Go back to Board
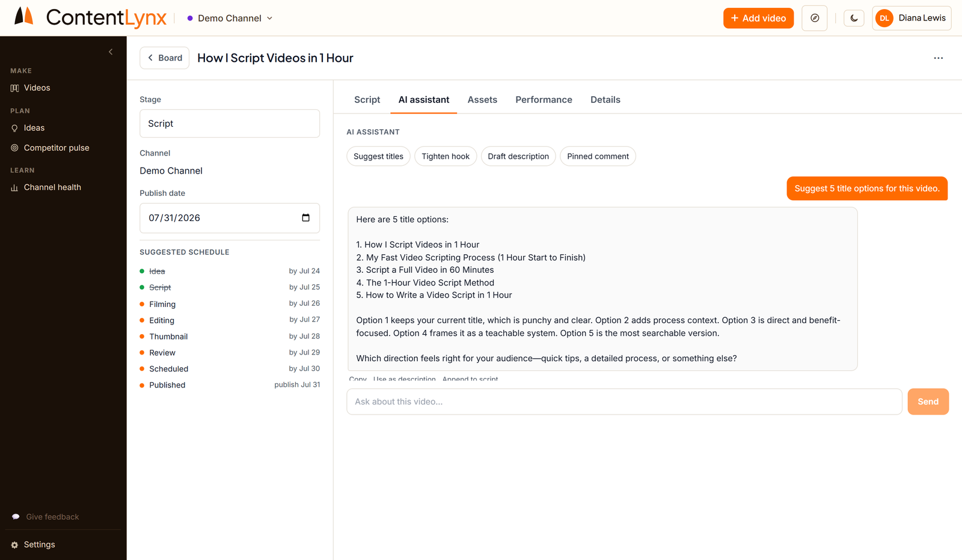This screenshot has width=962, height=560. coord(165,58)
